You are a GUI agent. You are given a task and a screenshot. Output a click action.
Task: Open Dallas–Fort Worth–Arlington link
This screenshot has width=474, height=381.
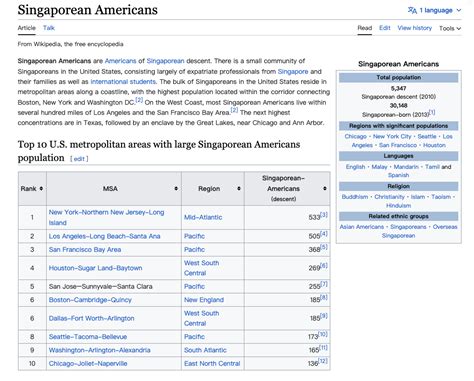coord(91,318)
